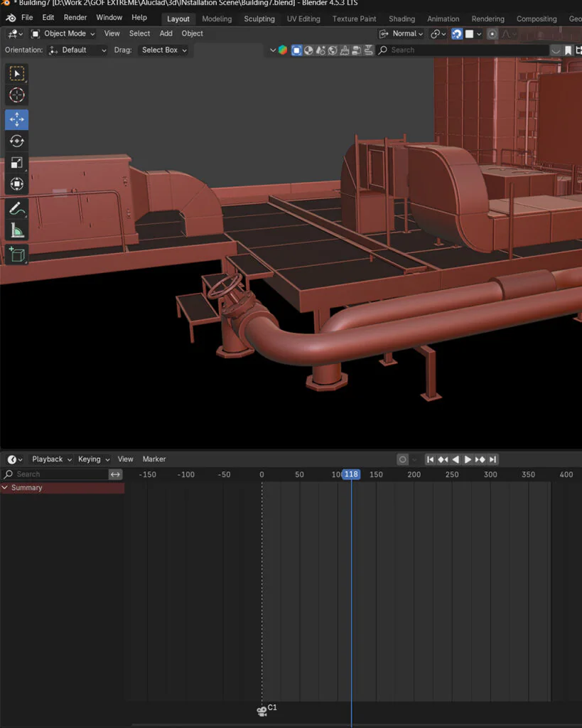Toggle outliner file data filter icon
Screen dimensions: 582x728
click(357, 50)
